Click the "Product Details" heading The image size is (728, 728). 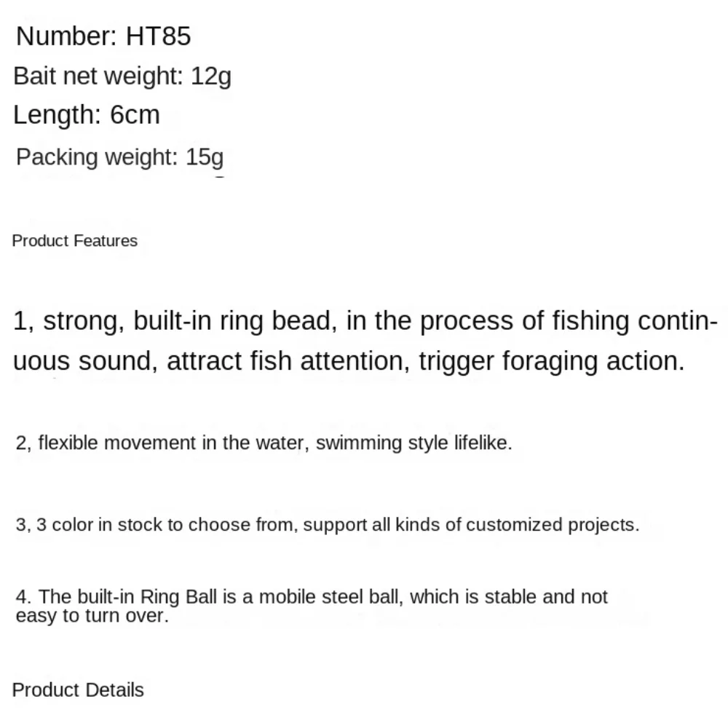tap(78, 690)
